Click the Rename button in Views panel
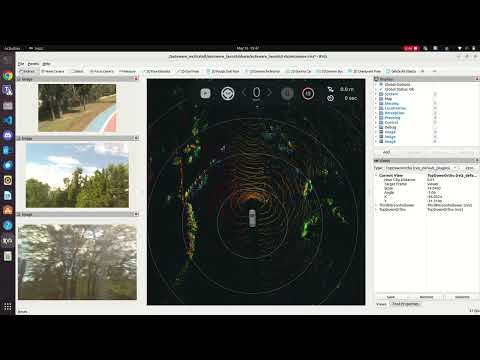Image resolution: width=480 pixels, height=360 pixels. coord(462,297)
